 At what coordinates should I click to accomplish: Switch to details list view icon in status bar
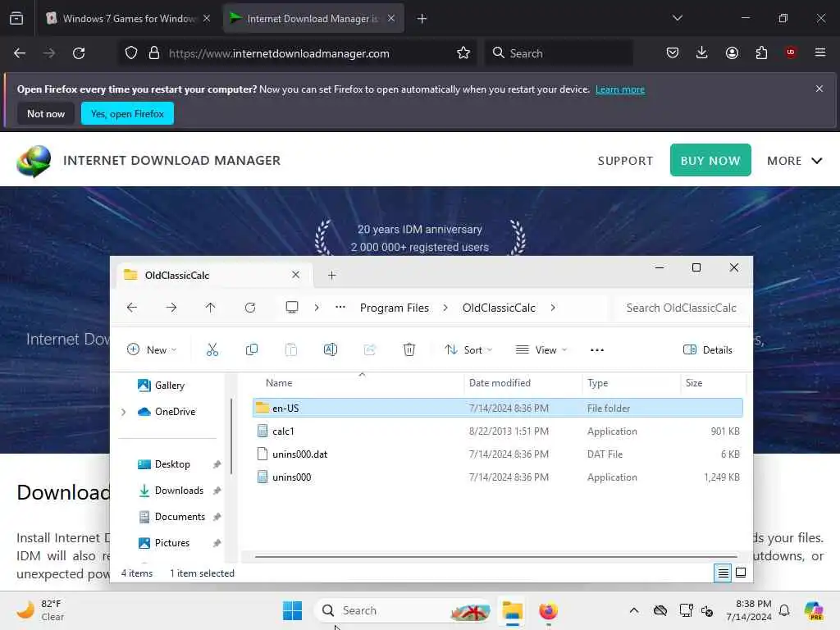pos(723,573)
